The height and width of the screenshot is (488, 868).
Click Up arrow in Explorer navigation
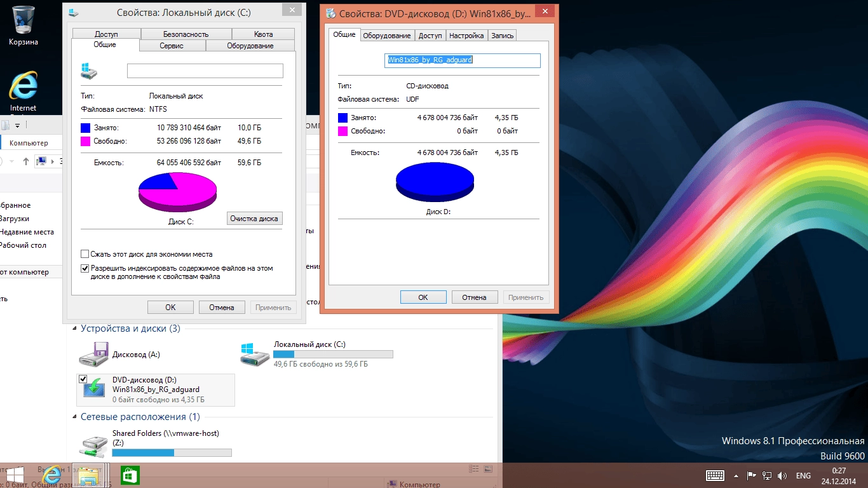(x=26, y=161)
